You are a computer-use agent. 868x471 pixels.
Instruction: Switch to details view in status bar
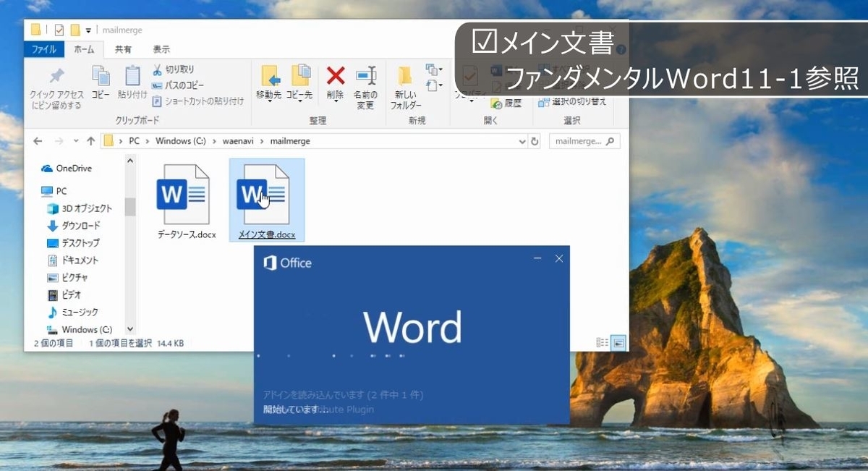[x=602, y=343]
